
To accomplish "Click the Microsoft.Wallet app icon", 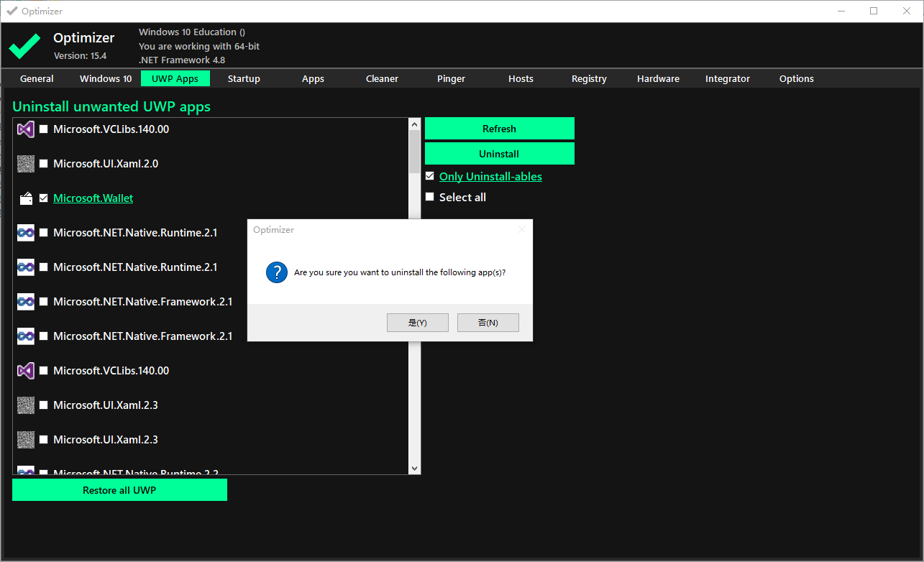I will [26, 198].
